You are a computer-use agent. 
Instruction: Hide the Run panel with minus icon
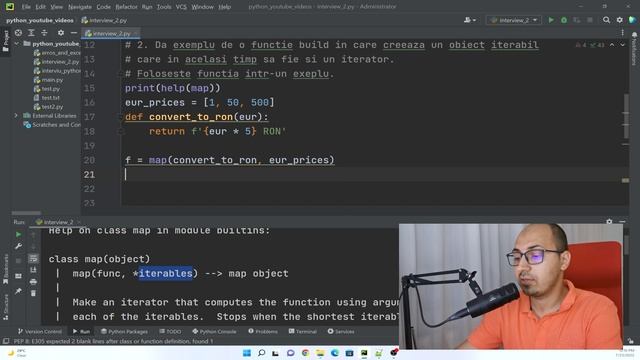point(622,222)
